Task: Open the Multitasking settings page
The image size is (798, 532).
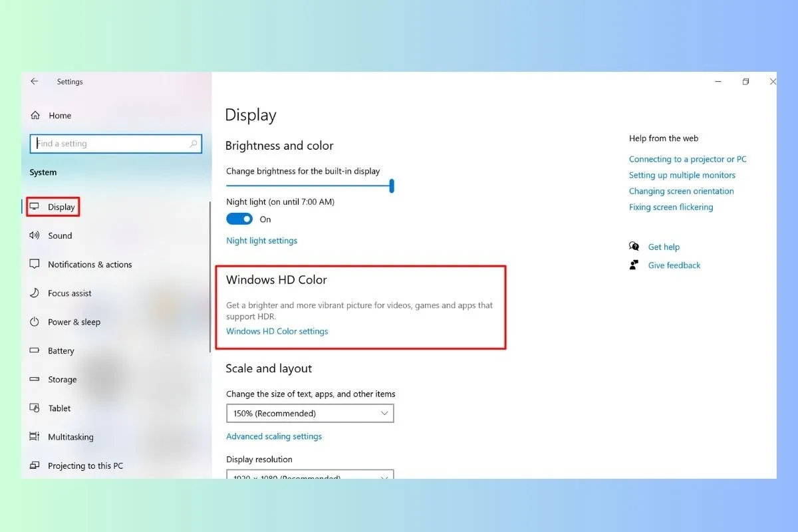Action: (x=70, y=437)
